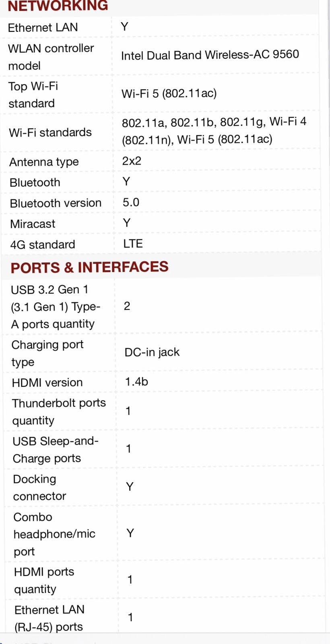330x644 pixels.
Task: Select the Ethernet LAN row label
Action: (x=43, y=27)
